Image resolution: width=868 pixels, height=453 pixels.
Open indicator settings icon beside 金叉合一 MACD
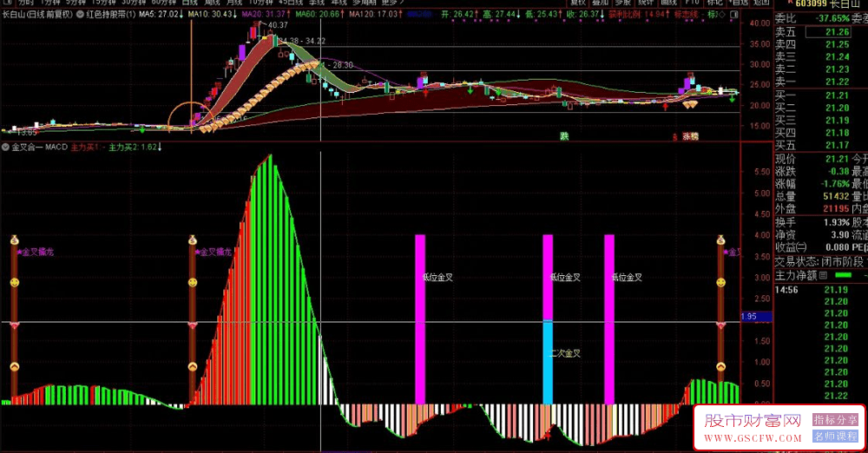coord(5,148)
